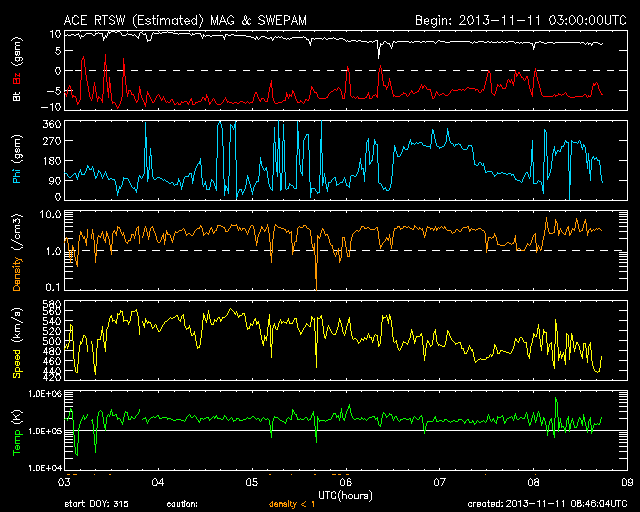Click the '1.0E+06' tick on the Temp axis
Viewport: 640px width, 512px height.
[45, 394]
